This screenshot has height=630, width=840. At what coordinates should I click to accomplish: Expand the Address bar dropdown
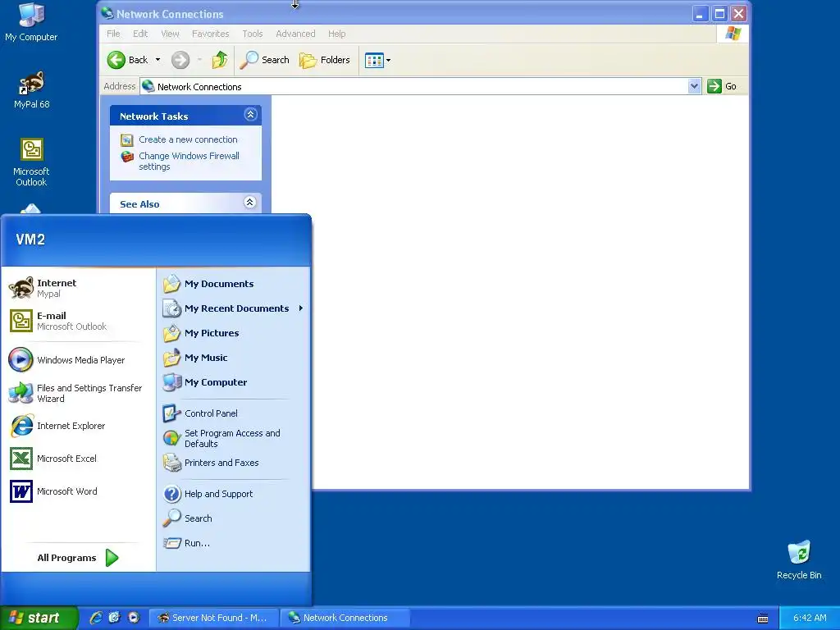click(694, 86)
